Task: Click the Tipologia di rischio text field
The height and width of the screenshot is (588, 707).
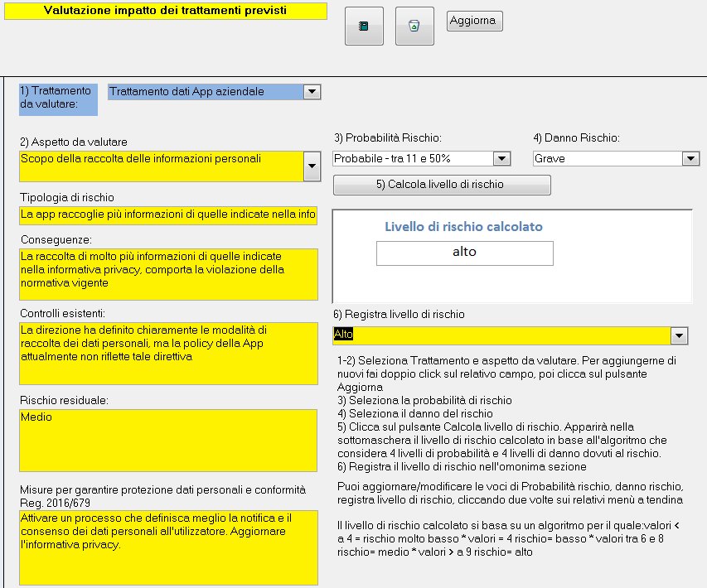Action: (168, 215)
